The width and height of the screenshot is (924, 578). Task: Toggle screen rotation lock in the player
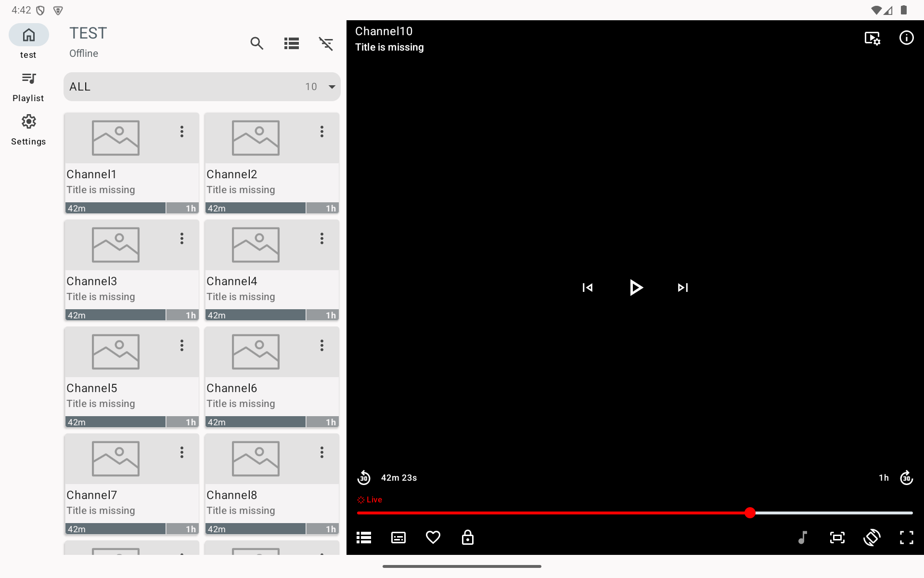[873, 538]
